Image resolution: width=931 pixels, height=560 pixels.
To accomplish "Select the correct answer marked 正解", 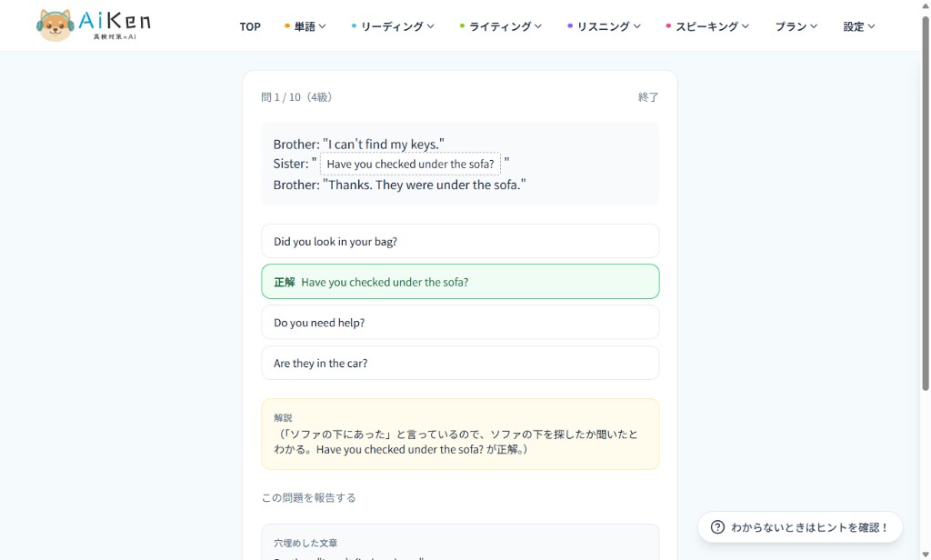I will click(x=460, y=282).
